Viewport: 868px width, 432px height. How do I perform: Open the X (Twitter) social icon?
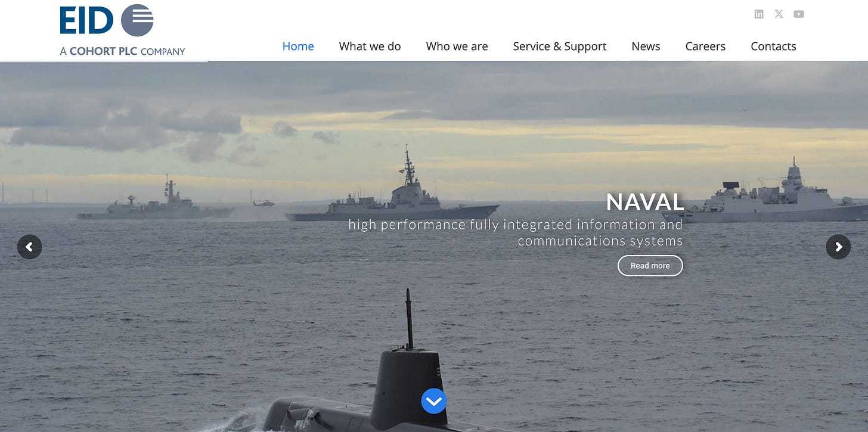[779, 14]
